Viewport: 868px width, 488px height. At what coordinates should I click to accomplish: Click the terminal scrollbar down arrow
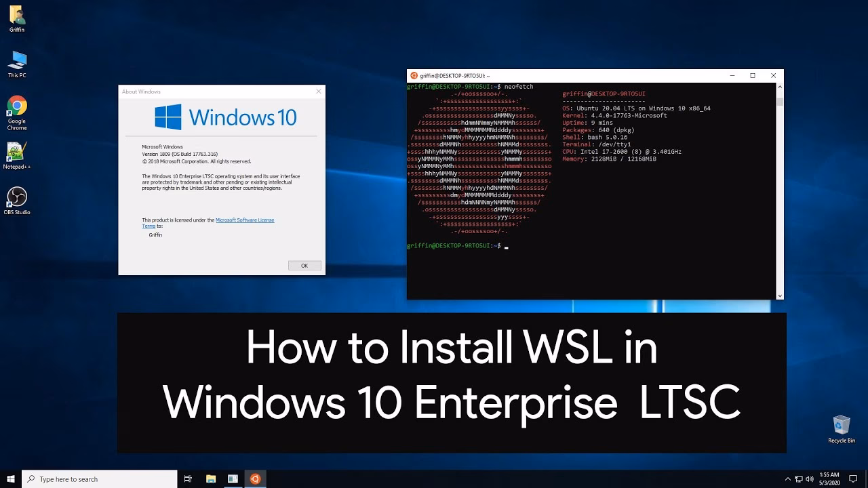780,296
